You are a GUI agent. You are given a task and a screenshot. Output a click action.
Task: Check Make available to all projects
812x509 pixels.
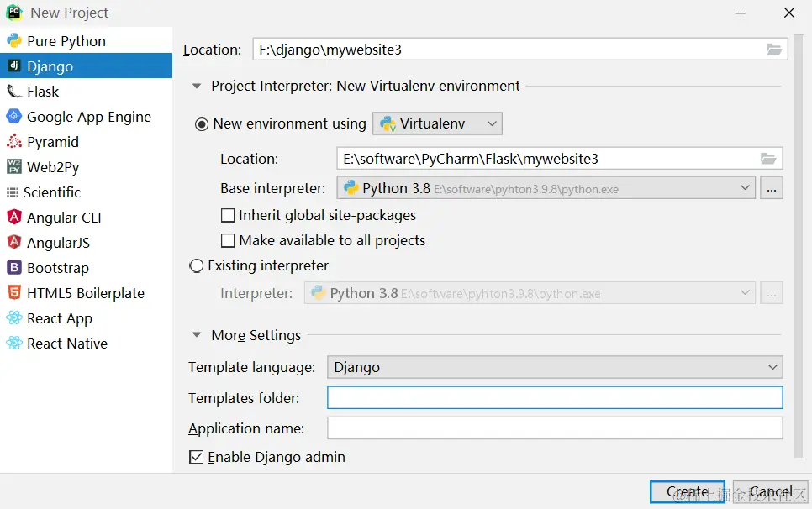tap(227, 240)
